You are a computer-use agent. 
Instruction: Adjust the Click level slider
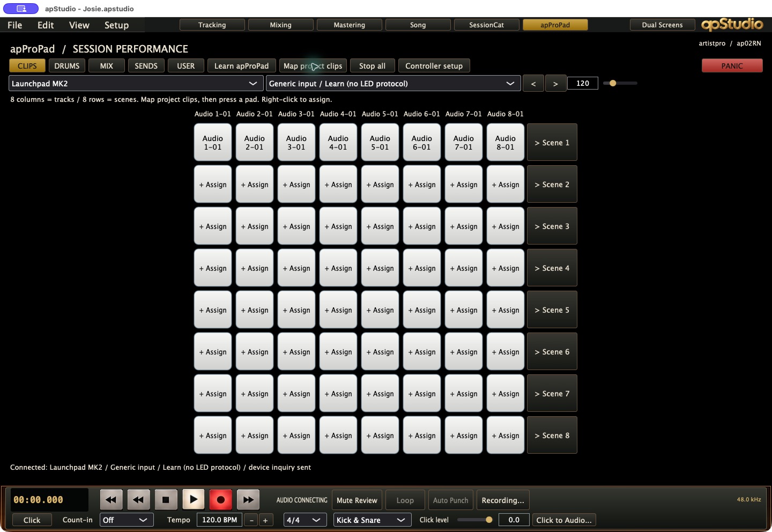(475, 520)
